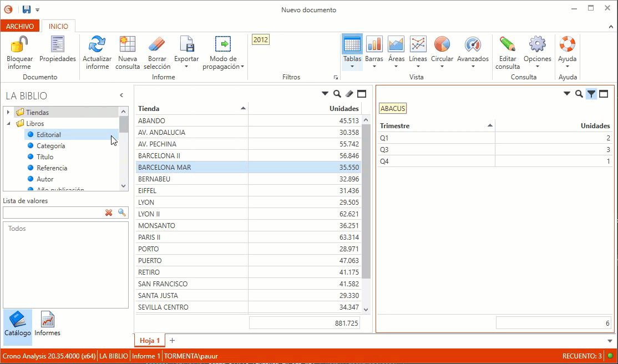The image size is (618, 364).
Task: Open the Exportar dropdown menu
Action: (x=186, y=67)
